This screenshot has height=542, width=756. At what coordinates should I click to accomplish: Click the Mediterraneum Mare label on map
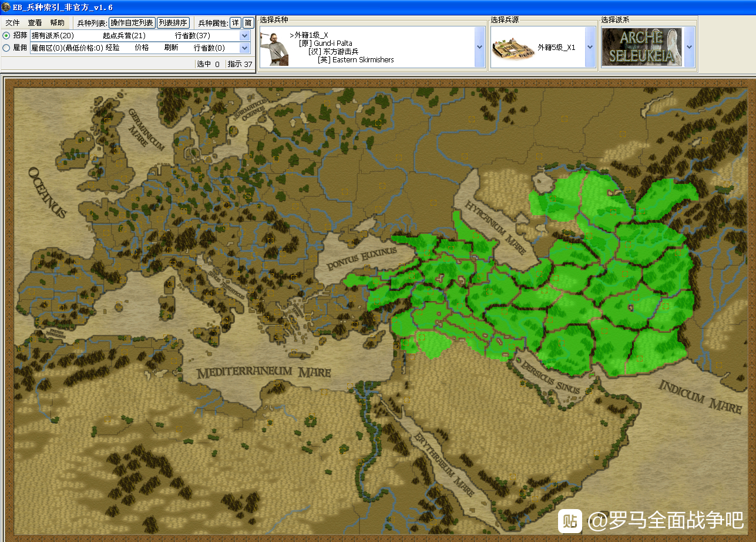[x=264, y=373]
